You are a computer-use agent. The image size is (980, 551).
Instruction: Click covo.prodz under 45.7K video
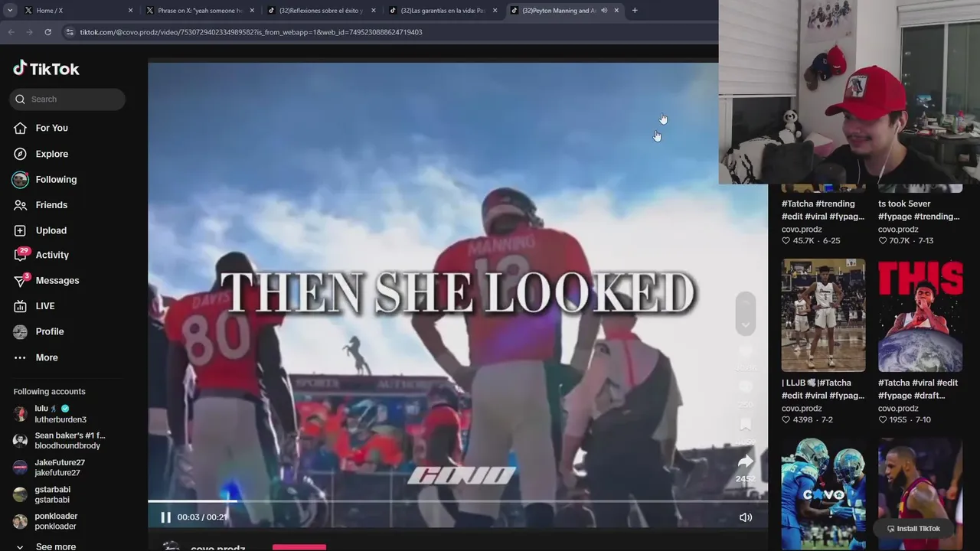coord(802,230)
